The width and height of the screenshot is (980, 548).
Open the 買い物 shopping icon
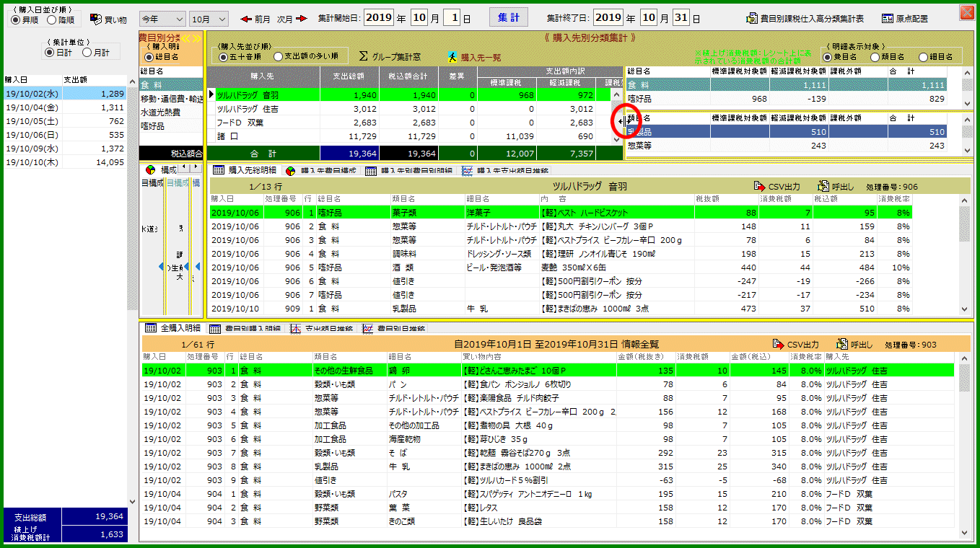click(x=108, y=19)
